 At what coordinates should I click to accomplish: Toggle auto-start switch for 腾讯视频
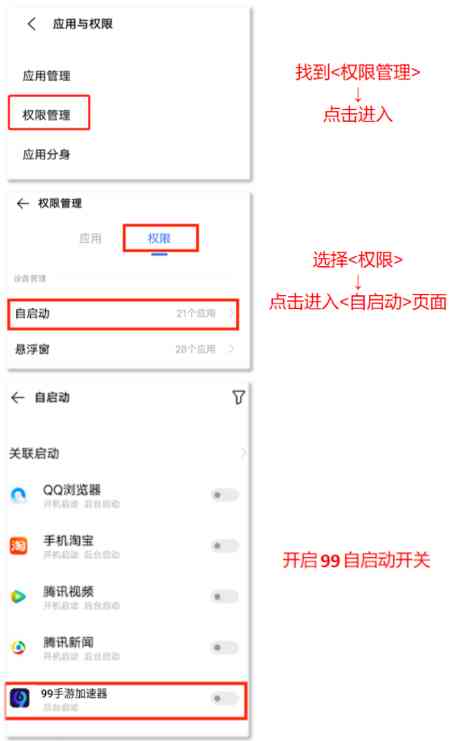click(224, 596)
